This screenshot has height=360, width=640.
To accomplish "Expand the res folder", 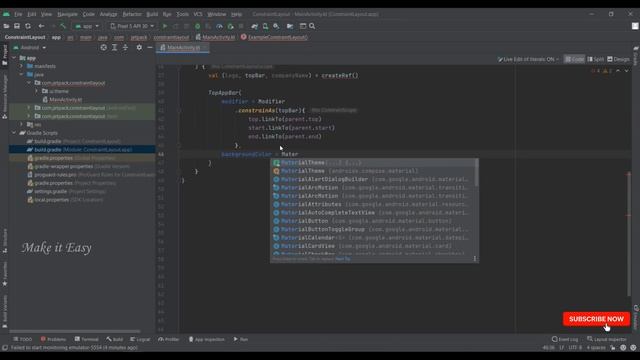I will click(x=22, y=124).
